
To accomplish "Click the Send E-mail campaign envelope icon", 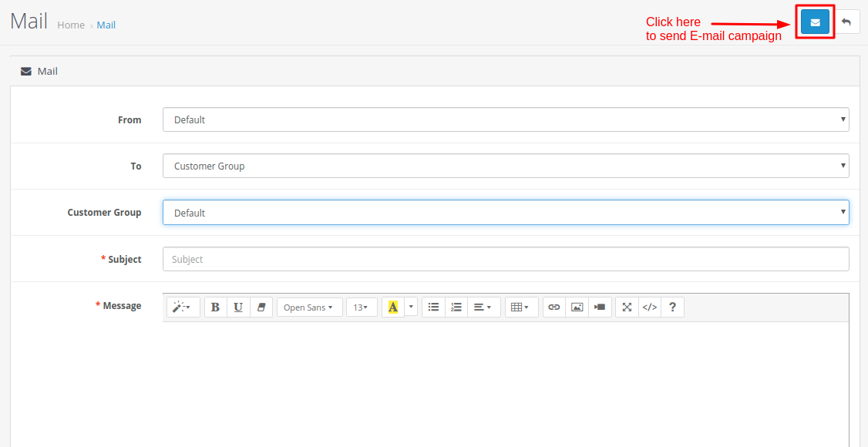I will (x=815, y=22).
